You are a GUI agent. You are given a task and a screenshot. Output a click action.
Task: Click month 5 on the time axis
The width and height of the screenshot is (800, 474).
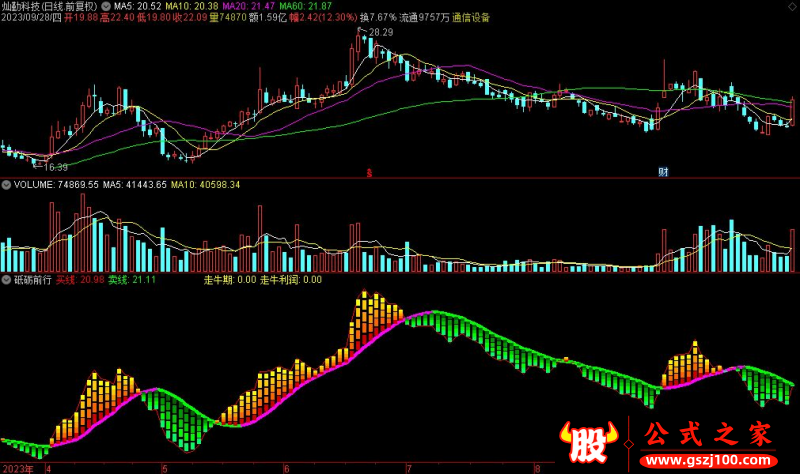[x=165, y=468]
